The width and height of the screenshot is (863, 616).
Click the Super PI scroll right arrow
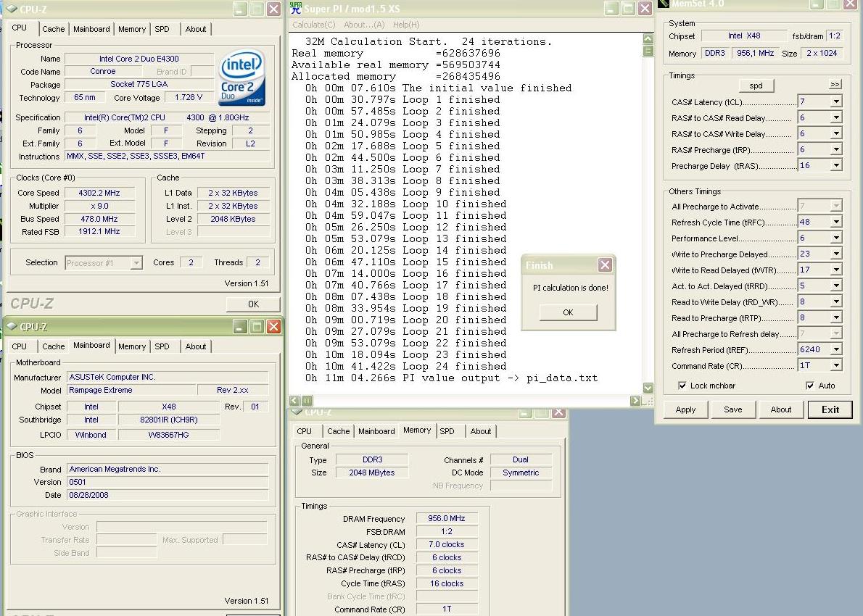[x=636, y=400]
